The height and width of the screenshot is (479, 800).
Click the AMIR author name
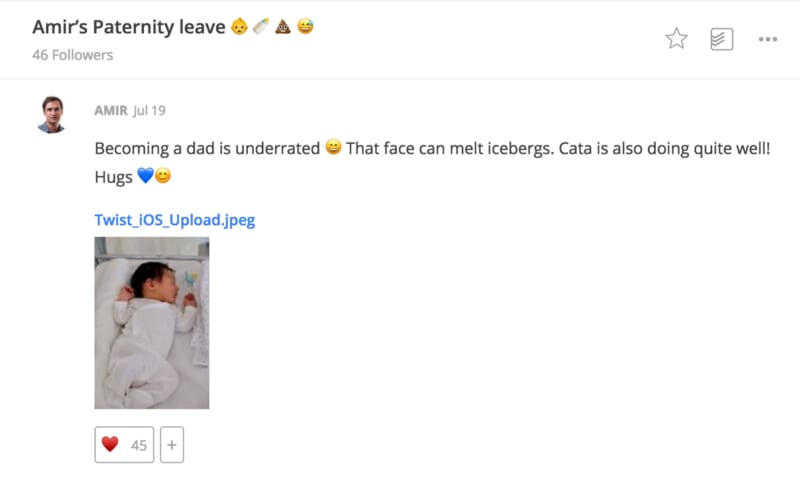[x=110, y=110]
